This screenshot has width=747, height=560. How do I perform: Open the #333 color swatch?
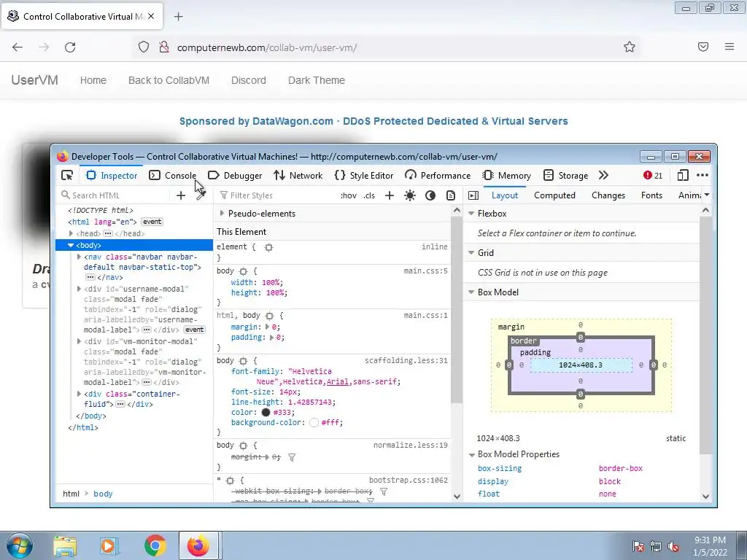pos(266,413)
